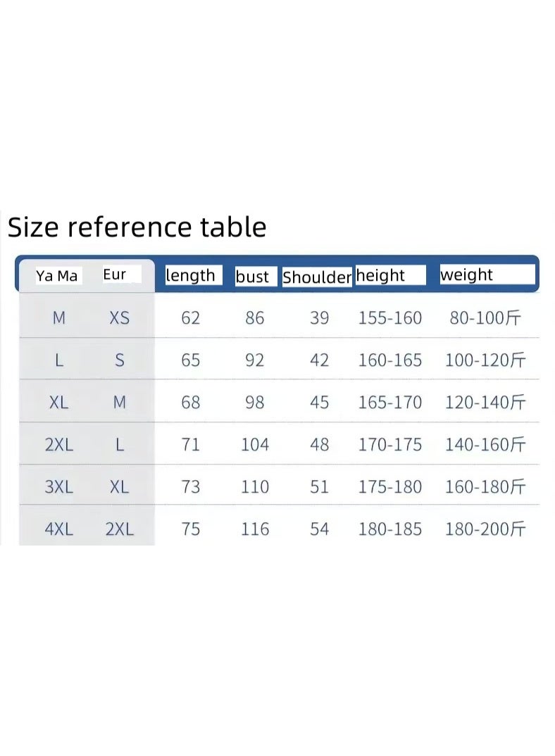Click the 'height' column header
555x756 pixels.
(x=380, y=275)
